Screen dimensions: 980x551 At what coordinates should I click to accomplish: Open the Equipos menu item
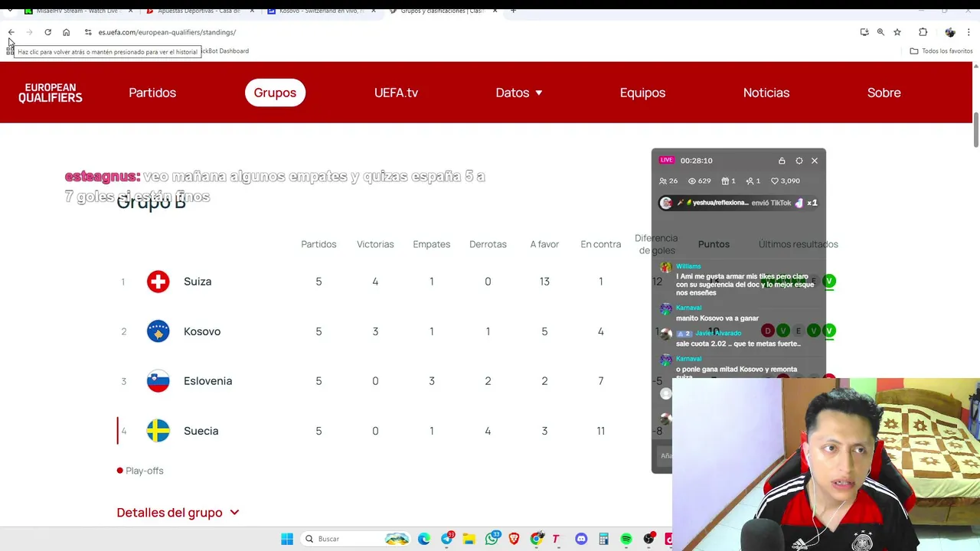642,93
